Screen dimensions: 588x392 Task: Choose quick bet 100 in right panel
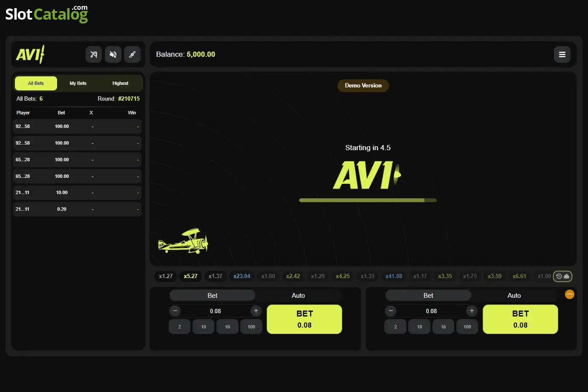click(467, 327)
